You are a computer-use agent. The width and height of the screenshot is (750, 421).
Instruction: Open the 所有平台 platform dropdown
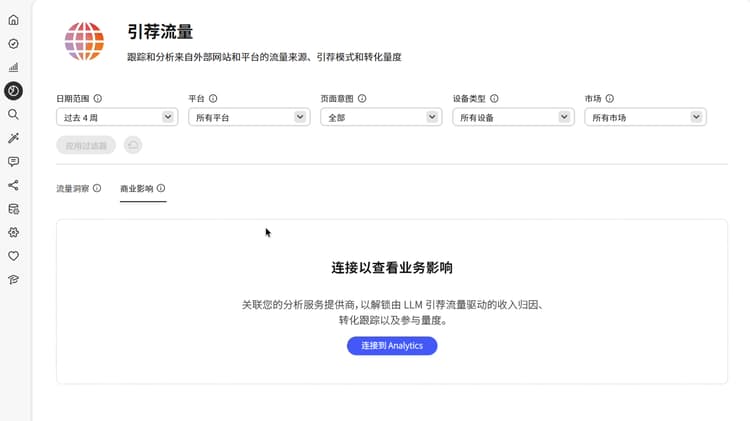point(249,117)
